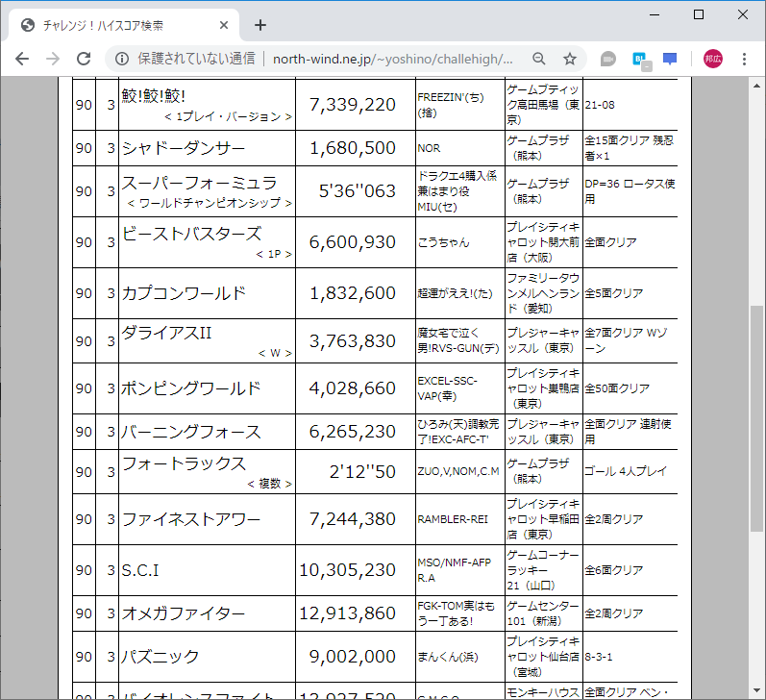The width and height of the screenshot is (766, 700).
Task: Bookmark this page with the star
Action: 570,60
